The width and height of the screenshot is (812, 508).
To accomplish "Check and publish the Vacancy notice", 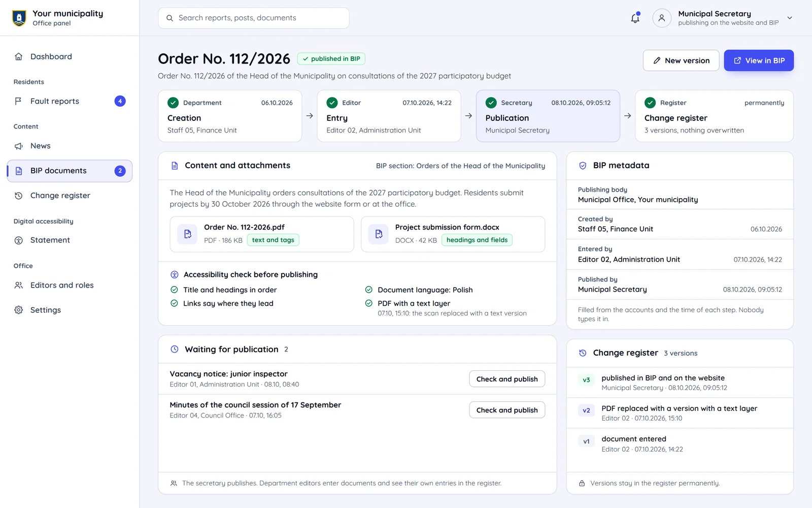I will 507,379.
